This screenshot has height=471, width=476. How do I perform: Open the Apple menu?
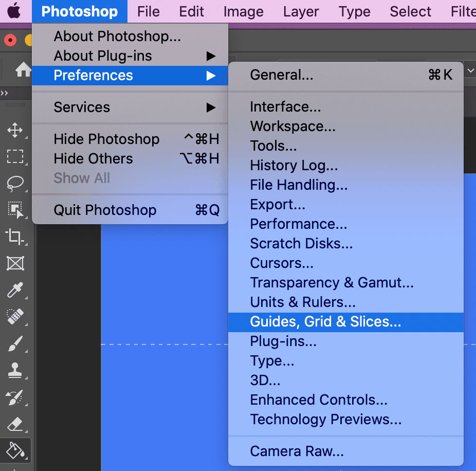(13, 11)
